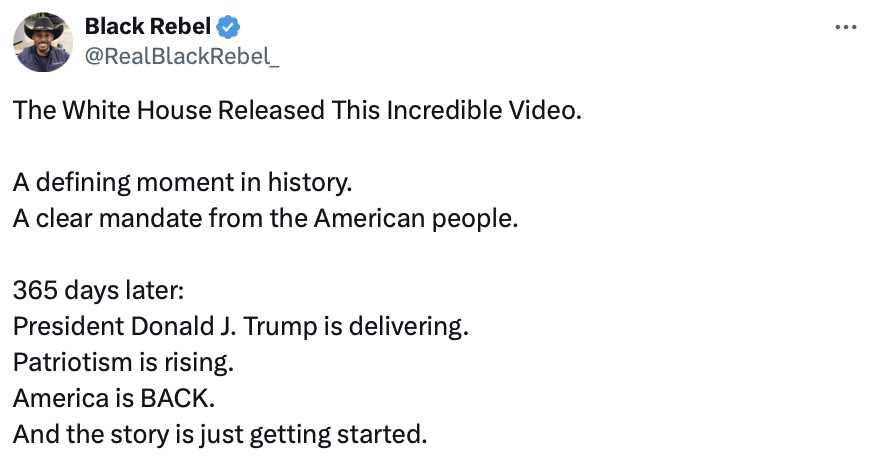Open the @RealBlackRebel_ handle link
The height and width of the screenshot is (466, 878).
tap(182, 57)
